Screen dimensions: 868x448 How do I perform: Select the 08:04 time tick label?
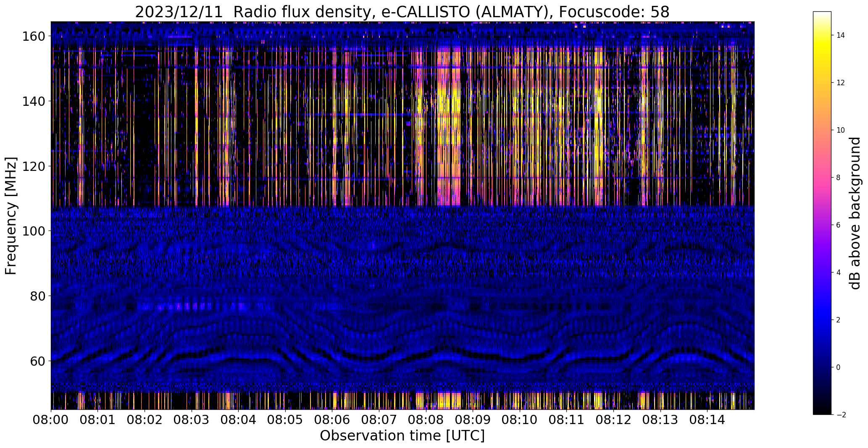pyautogui.click(x=238, y=419)
